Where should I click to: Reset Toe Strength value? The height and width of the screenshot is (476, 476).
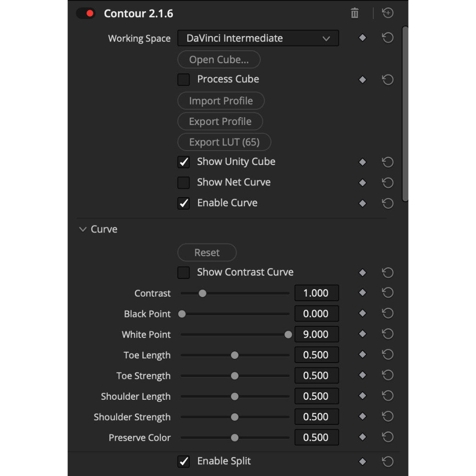[388, 375]
